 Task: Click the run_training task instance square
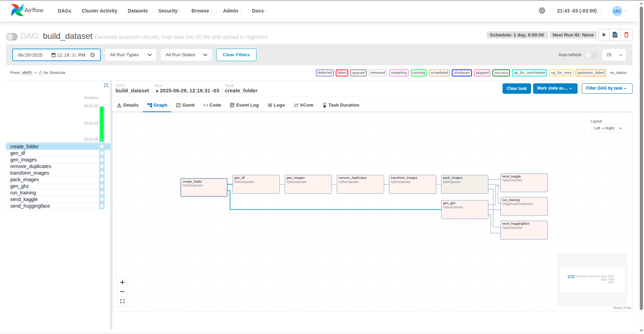(102, 193)
